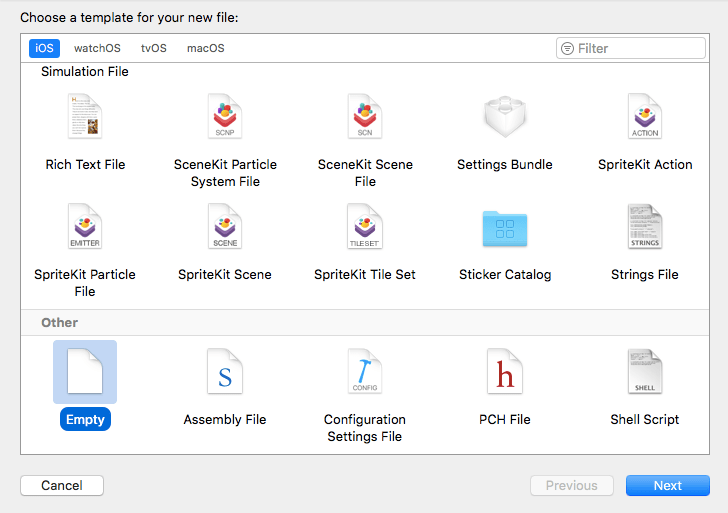Choose the Strings File icon
Viewport: 728px width, 513px height.
(645, 226)
